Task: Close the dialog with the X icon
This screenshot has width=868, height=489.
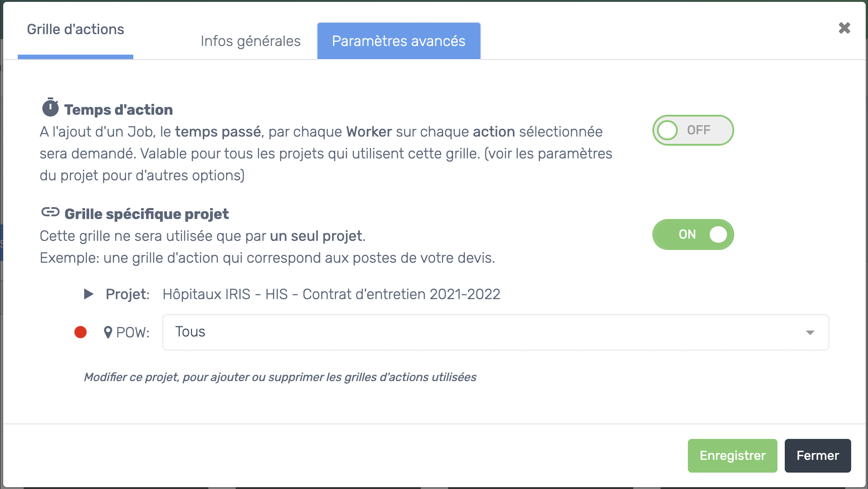Action: pyautogui.click(x=844, y=28)
